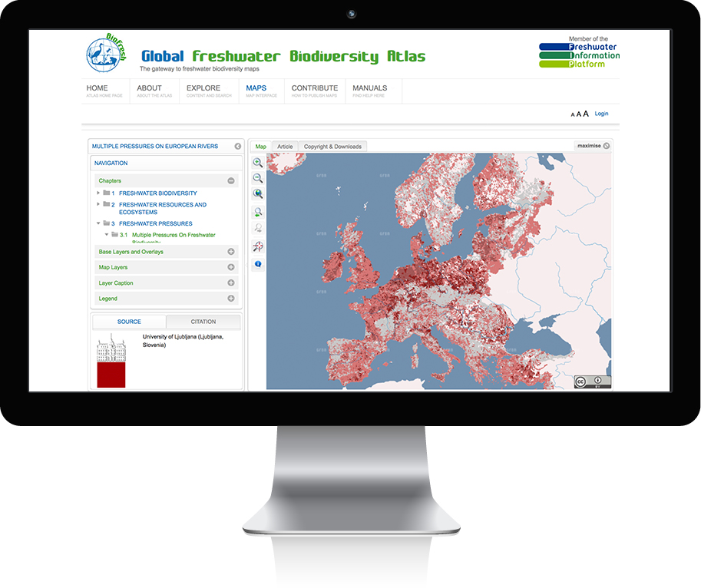Expand the Legend panel

231,298
